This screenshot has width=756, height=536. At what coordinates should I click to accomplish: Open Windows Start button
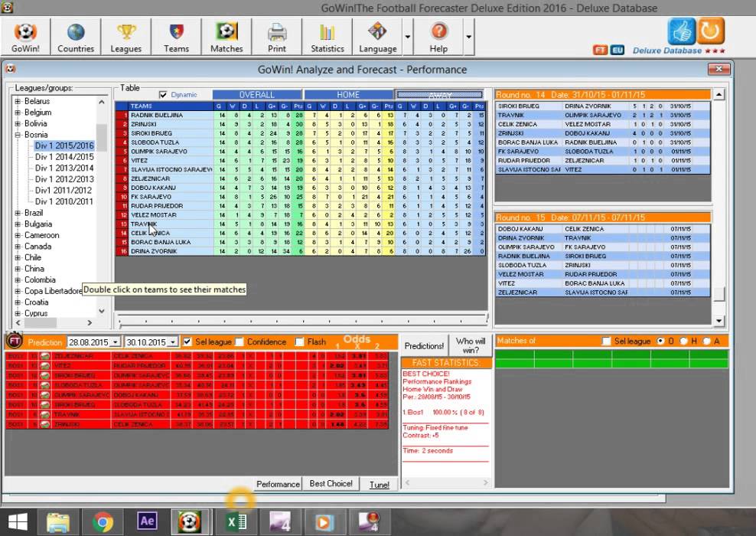(18, 521)
